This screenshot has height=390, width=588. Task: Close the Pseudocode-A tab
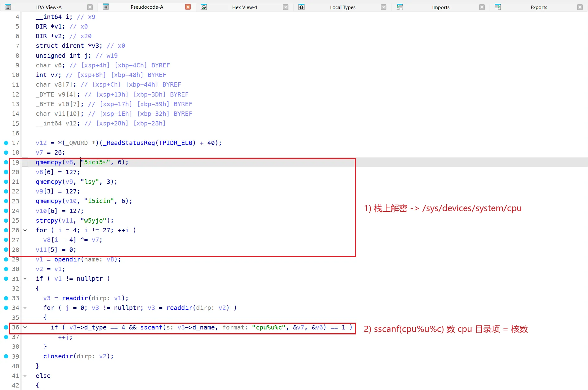click(x=188, y=7)
